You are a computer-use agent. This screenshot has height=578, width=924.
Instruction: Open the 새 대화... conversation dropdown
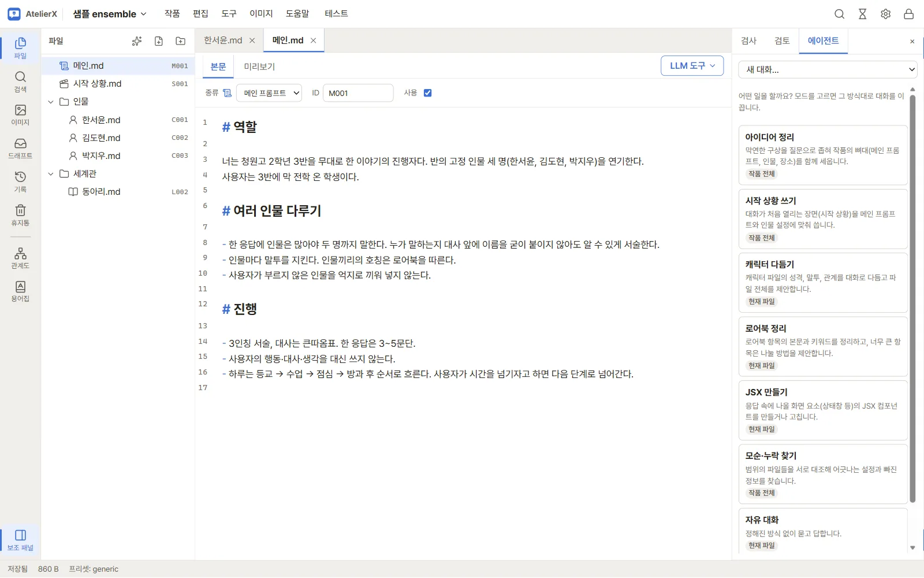[x=828, y=69]
